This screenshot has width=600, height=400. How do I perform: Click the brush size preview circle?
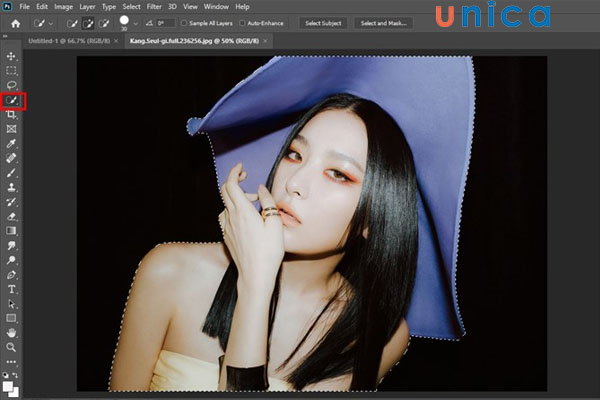point(124,20)
